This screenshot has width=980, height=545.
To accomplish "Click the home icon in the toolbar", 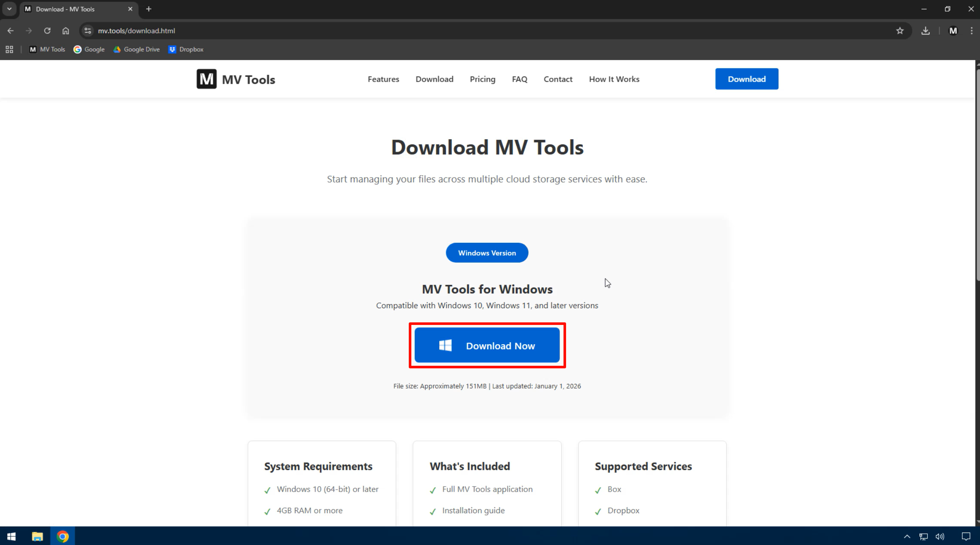I will tap(65, 31).
